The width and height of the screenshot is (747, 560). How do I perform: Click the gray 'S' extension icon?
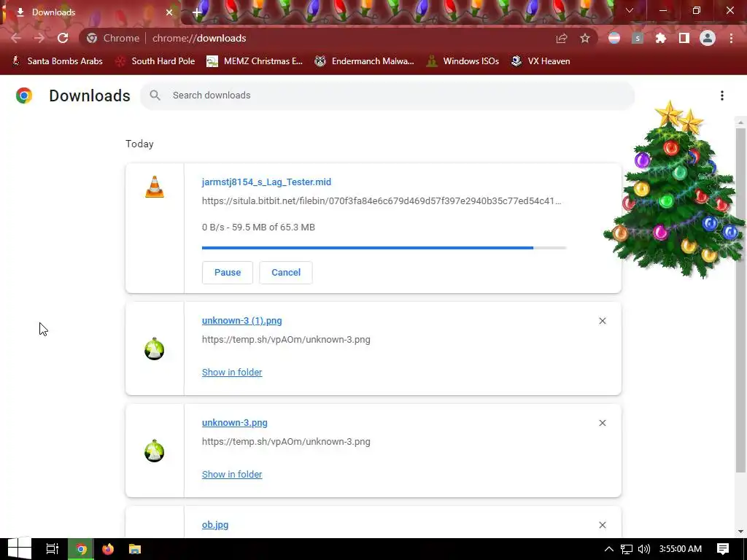[638, 38]
